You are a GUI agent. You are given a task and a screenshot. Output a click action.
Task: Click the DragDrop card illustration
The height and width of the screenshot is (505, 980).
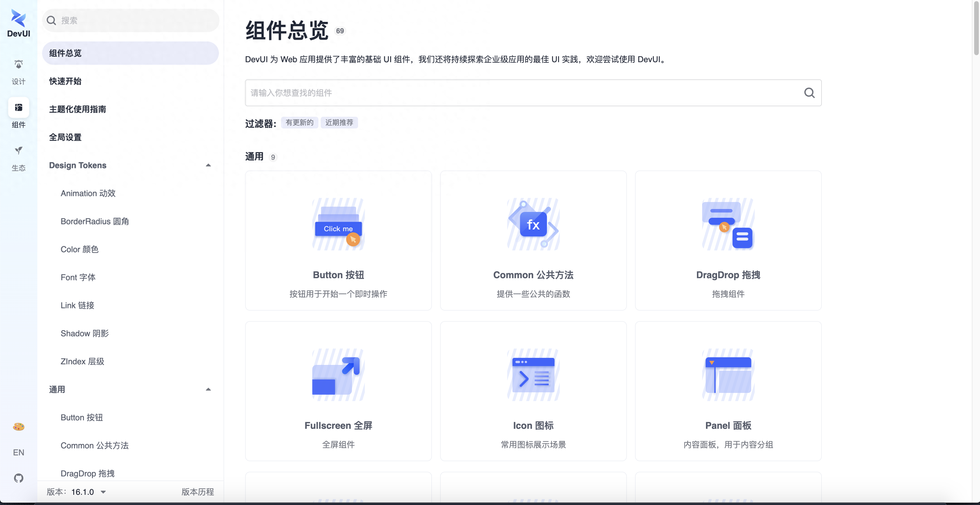pos(728,224)
